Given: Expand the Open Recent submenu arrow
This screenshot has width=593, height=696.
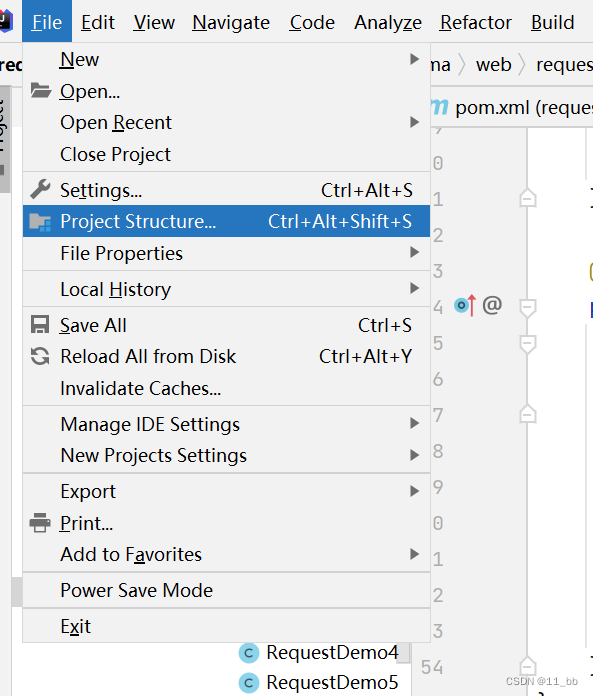Looking at the screenshot, I should 414,122.
